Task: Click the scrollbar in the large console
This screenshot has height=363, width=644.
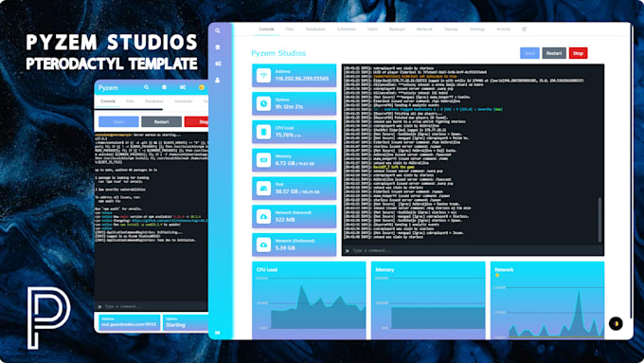Action: pos(599,220)
